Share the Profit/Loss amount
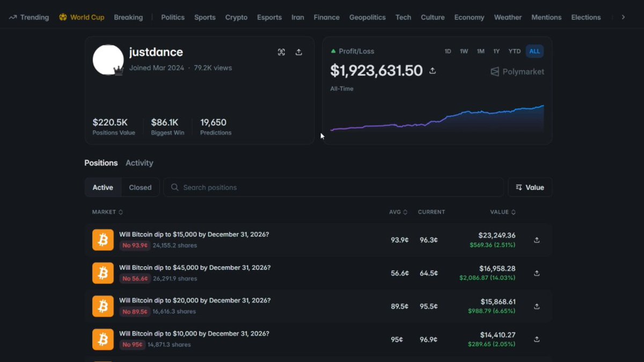 433,71
